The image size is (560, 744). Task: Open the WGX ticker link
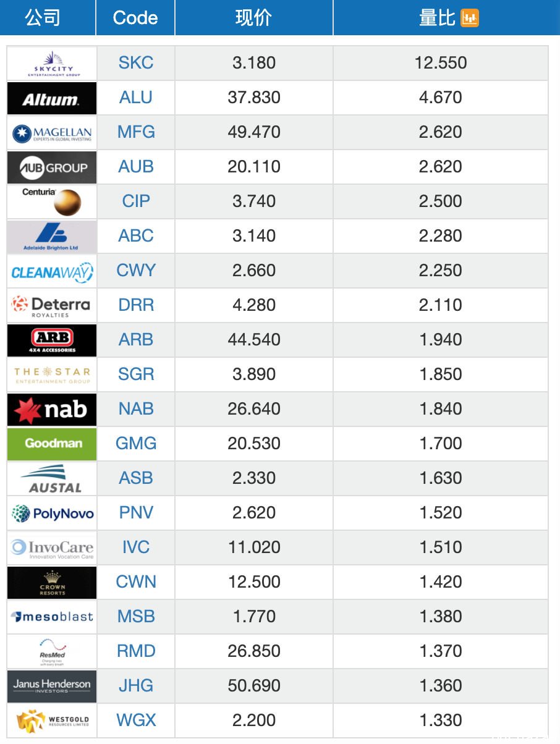tap(136, 720)
